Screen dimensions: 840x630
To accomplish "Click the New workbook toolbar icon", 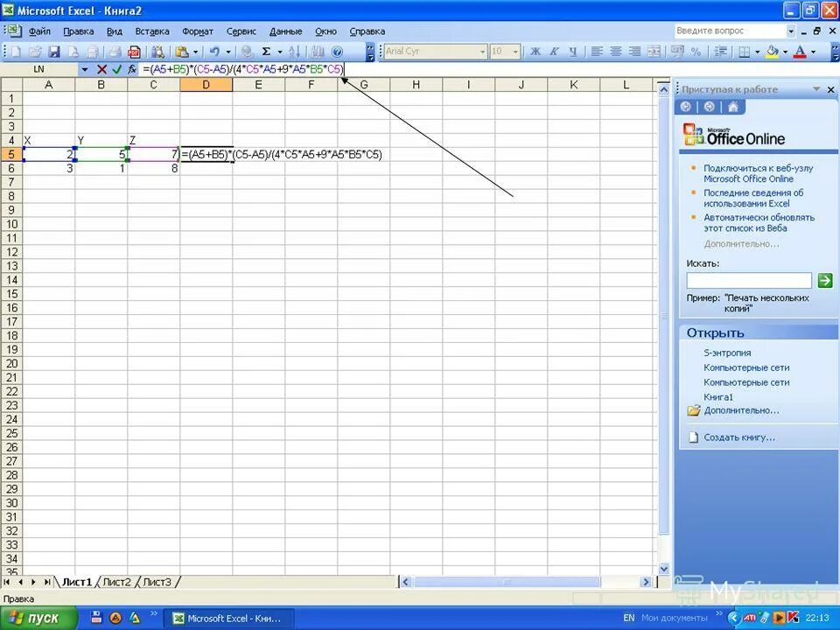I will [16, 52].
